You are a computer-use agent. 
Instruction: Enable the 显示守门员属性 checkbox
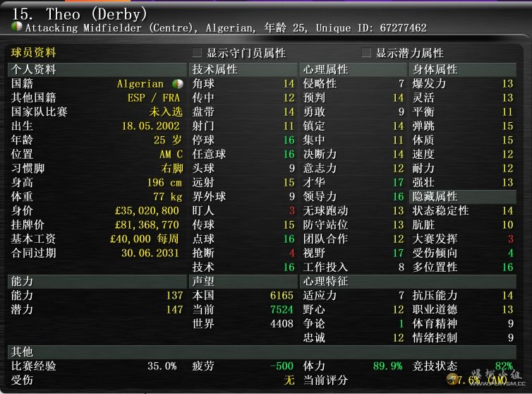click(x=198, y=53)
